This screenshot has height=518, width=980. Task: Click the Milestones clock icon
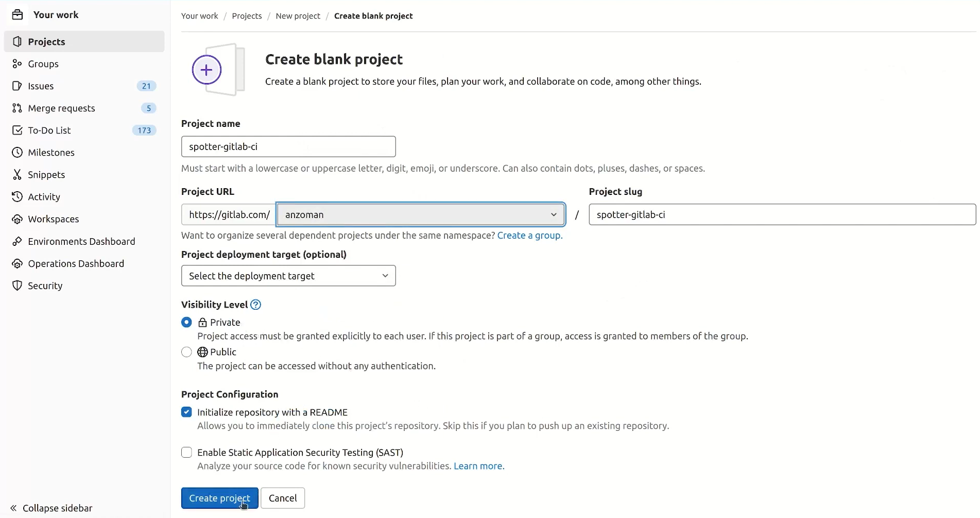pyautogui.click(x=17, y=153)
